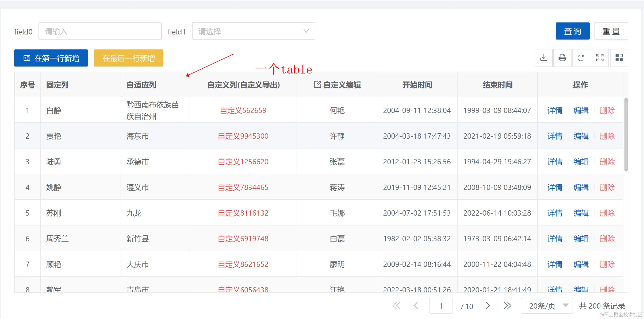The width and height of the screenshot is (644, 319).
Task: Click the refresh table icon
Action: click(581, 58)
